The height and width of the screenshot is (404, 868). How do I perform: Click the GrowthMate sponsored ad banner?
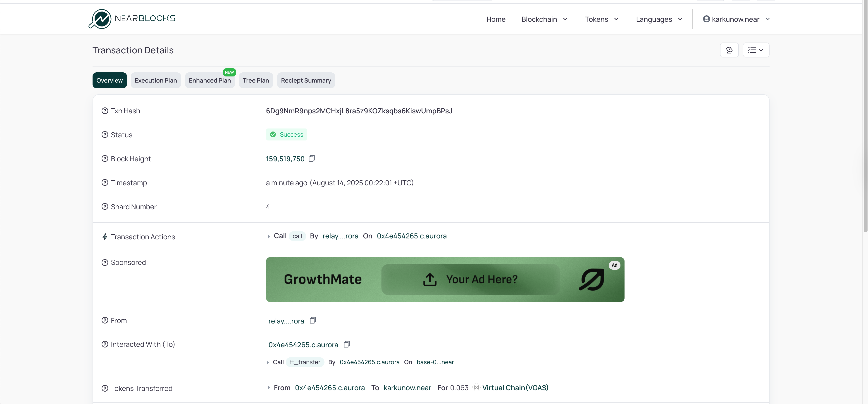[445, 279]
